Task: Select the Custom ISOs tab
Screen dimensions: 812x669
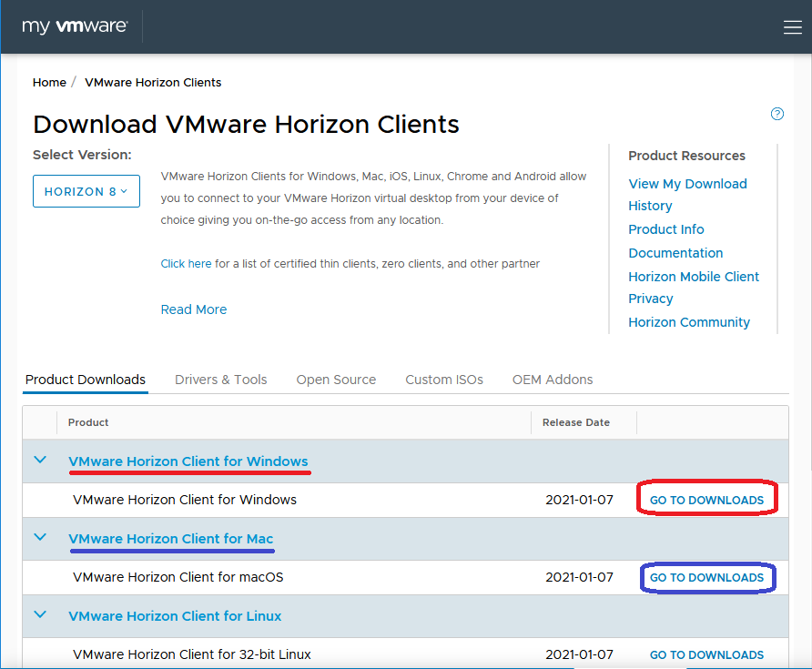Action: pos(444,380)
